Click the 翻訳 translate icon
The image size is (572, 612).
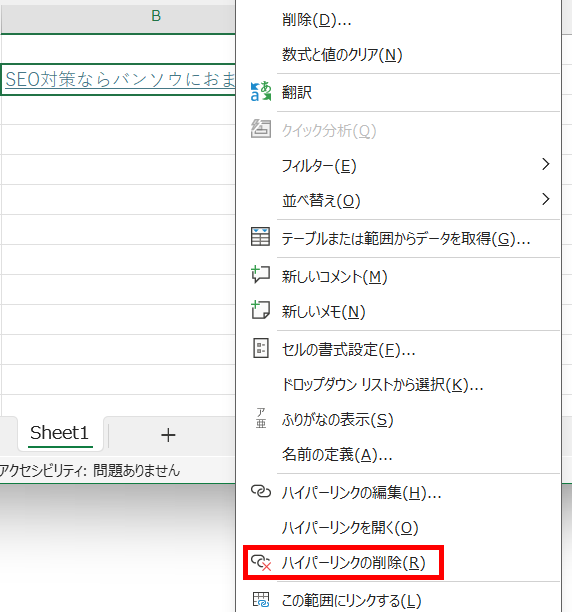coord(261,92)
